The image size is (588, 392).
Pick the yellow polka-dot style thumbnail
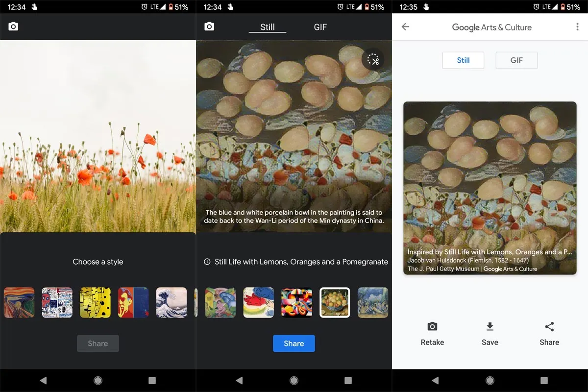pos(96,302)
